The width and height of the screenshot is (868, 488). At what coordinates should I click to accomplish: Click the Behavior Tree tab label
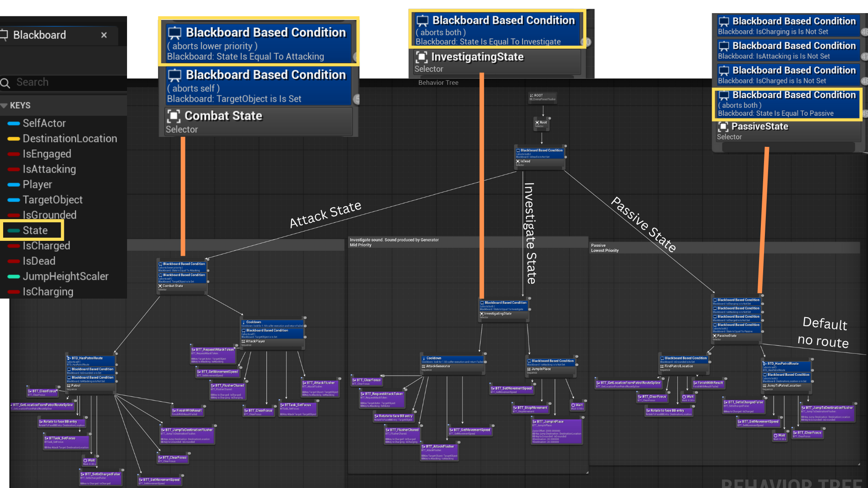pos(438,83)
